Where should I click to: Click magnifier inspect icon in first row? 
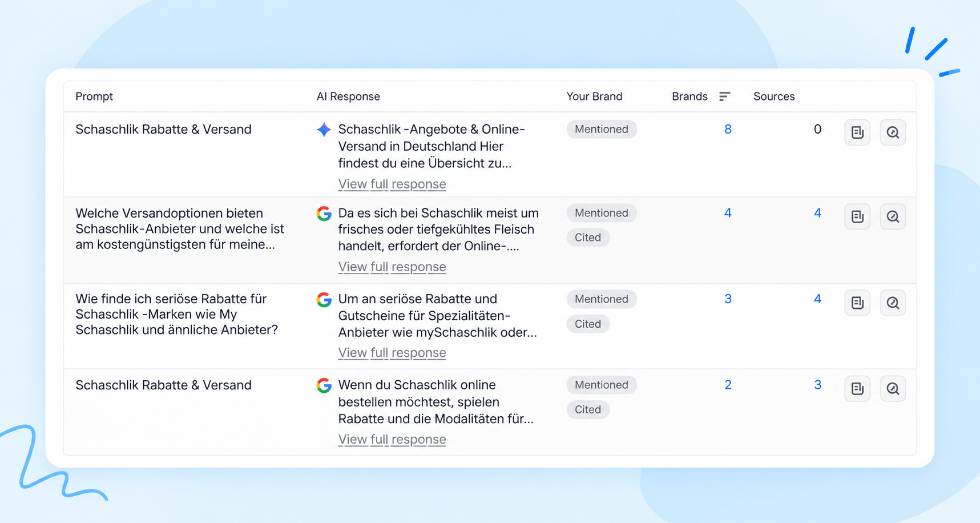893,132
